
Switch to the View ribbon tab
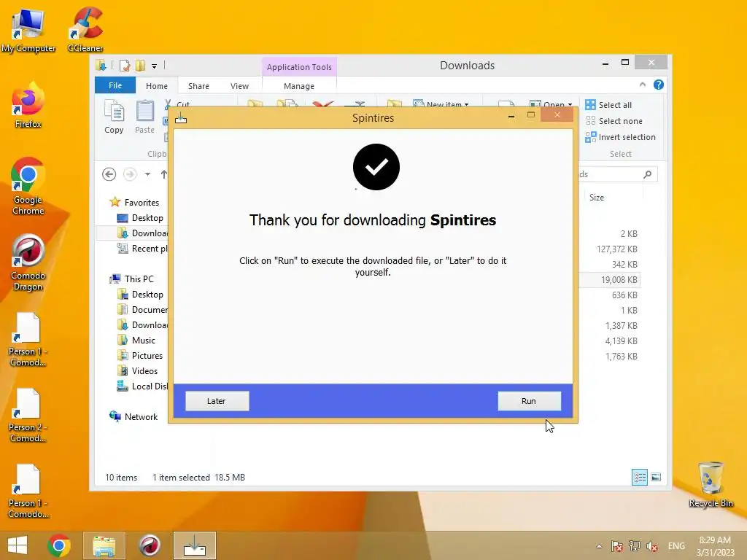coord(239,86)
